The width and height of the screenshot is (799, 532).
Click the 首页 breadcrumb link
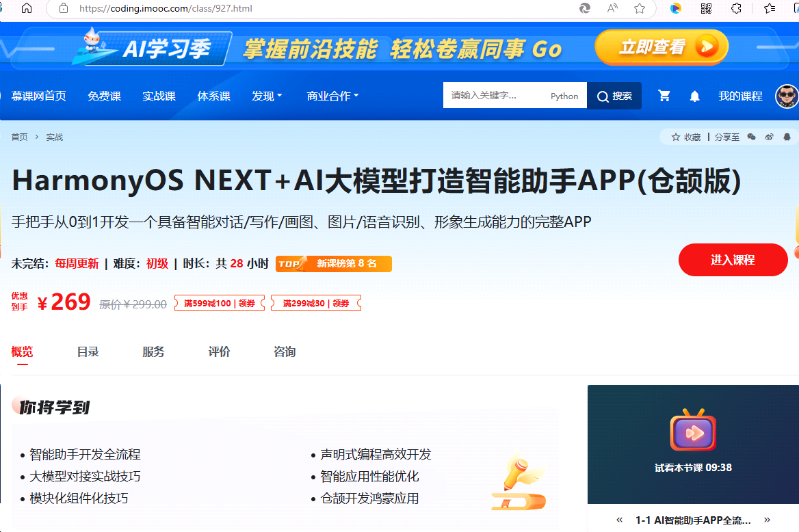point(19,137)
